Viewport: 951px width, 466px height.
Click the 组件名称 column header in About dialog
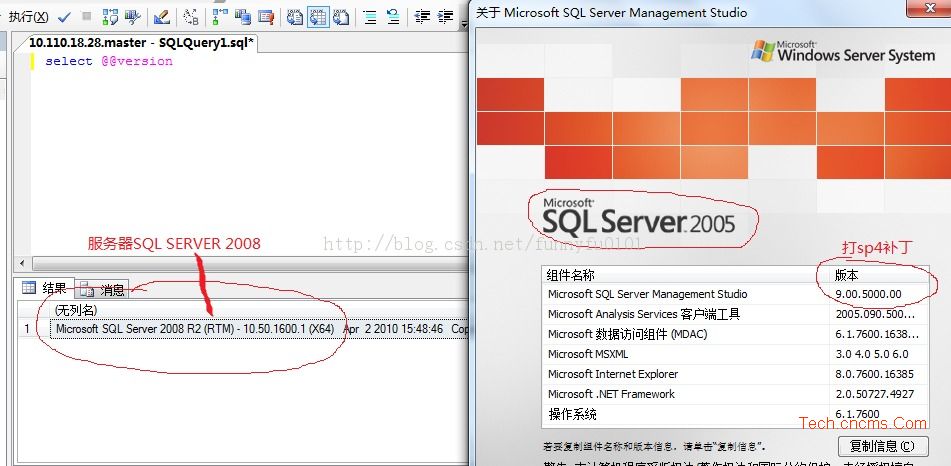pos(685,275)
